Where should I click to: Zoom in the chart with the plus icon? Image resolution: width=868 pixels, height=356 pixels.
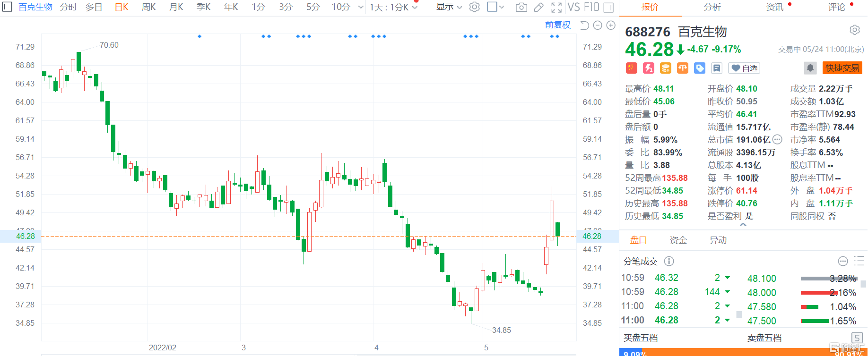click(611, 25)
